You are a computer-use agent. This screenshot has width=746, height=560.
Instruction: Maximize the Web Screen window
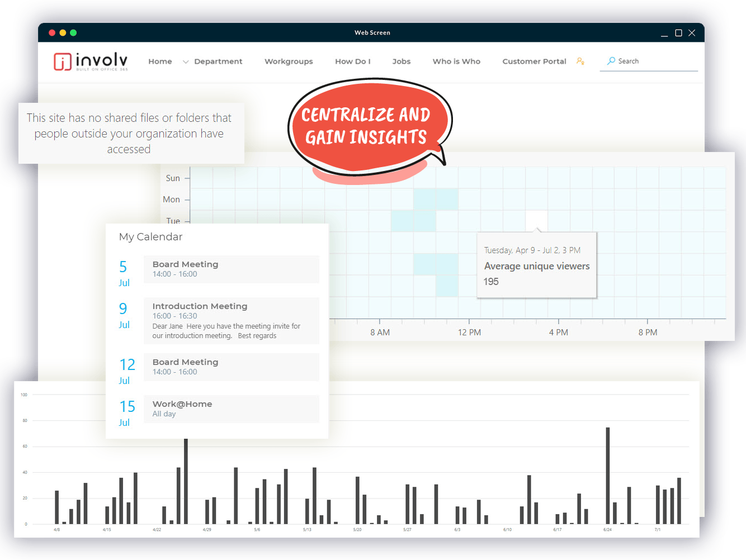(678, 33)
